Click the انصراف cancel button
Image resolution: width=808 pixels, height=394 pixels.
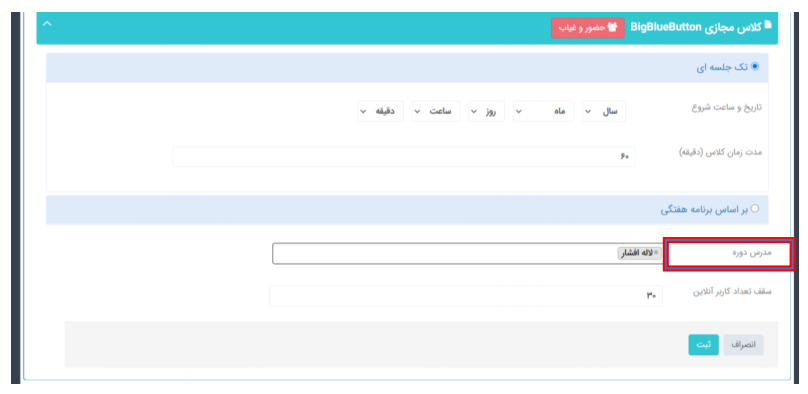[743, 345]
